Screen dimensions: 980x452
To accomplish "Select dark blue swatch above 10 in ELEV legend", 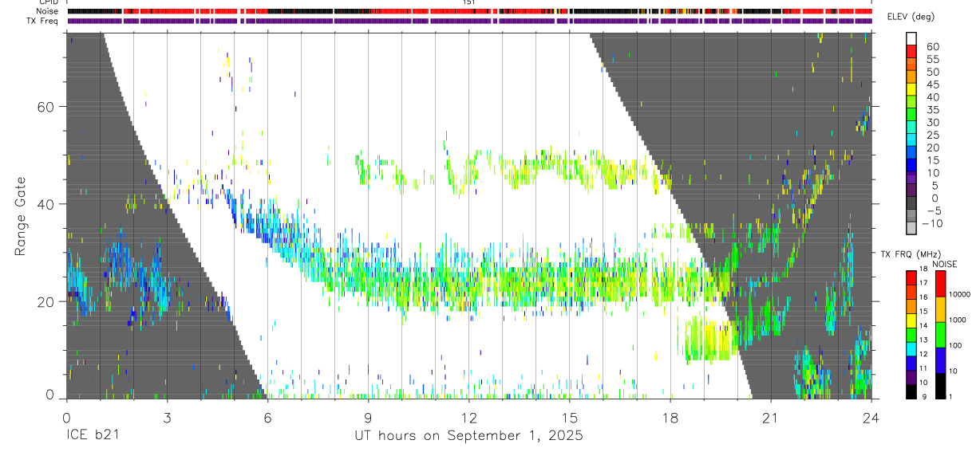I will (911, 167).
